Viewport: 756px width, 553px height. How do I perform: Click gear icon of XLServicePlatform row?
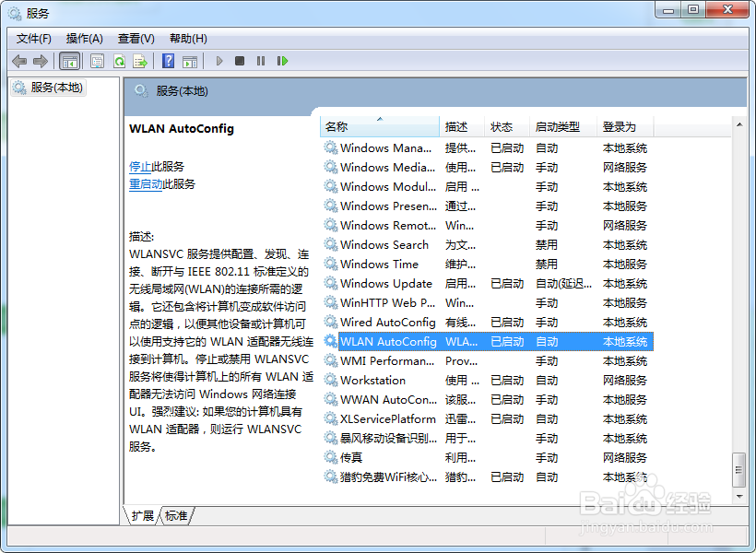click(331, 418)
